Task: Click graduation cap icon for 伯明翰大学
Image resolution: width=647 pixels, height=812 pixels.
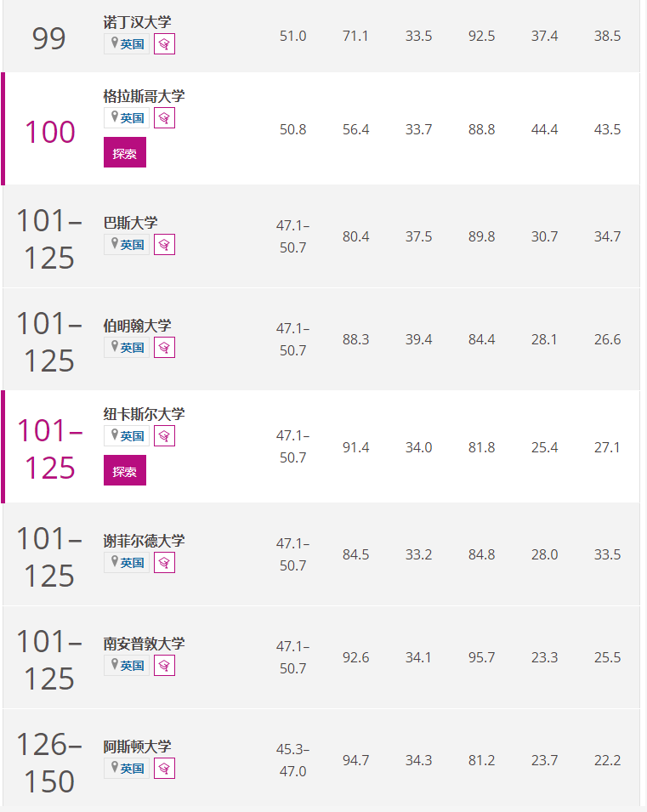Action: 164,348
